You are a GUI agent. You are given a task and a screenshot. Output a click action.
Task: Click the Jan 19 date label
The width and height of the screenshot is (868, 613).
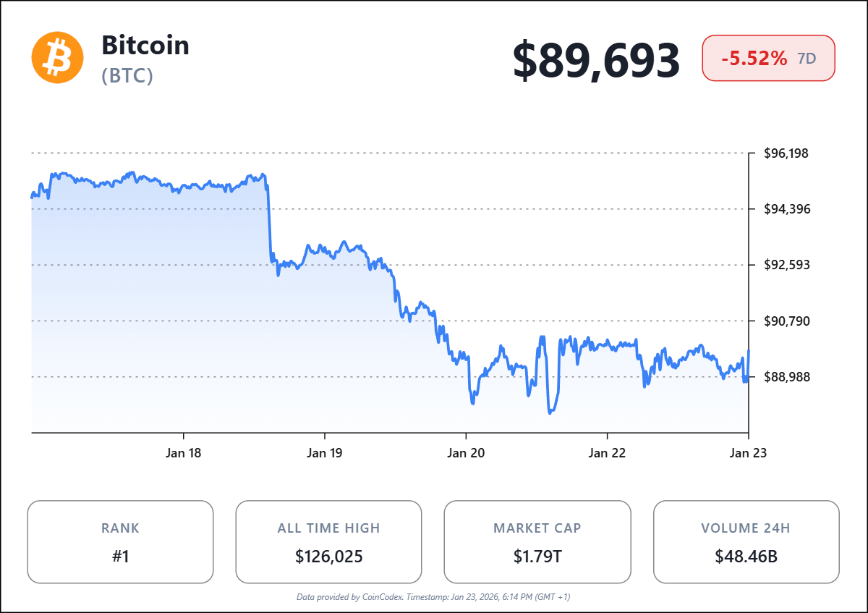pos(324,454)
